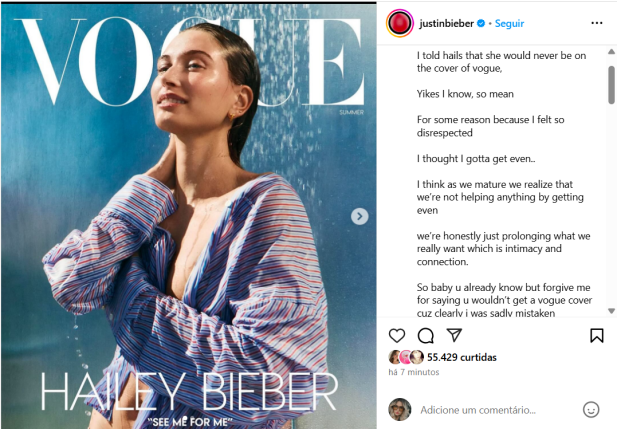Follow the account via Seguir
This screenshot has width=617, height=429.
tap(509, 24)
